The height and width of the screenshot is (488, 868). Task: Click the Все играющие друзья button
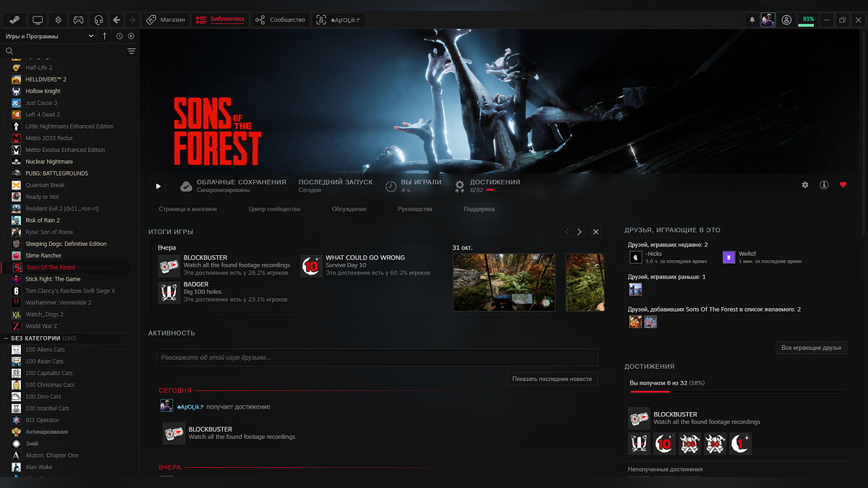point(811,348)
